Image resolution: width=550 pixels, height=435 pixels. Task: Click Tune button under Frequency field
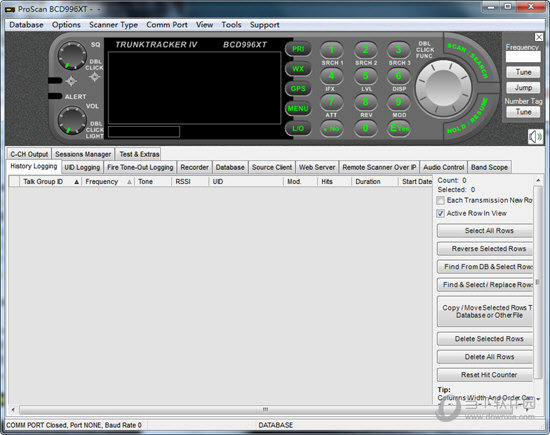point(523,72)
